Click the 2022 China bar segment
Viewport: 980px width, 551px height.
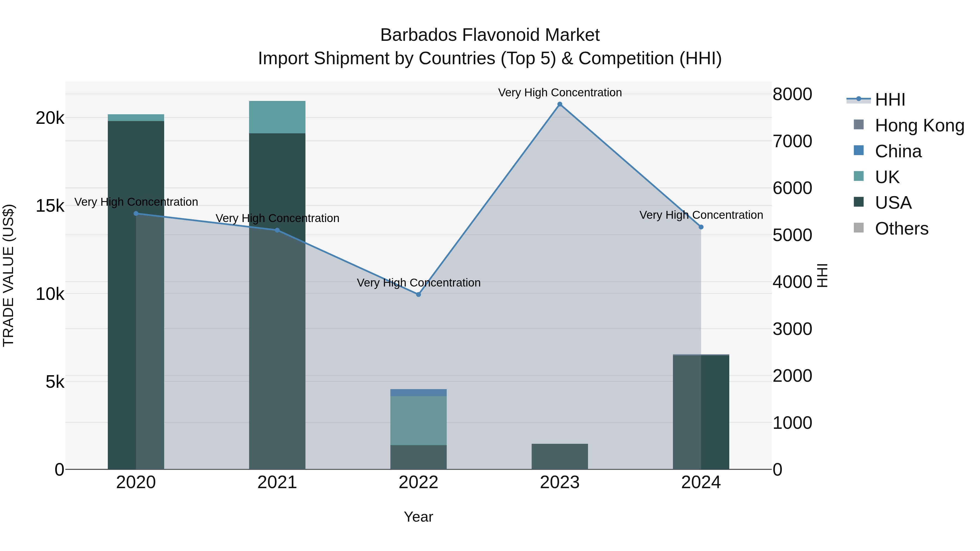[418, 392]
